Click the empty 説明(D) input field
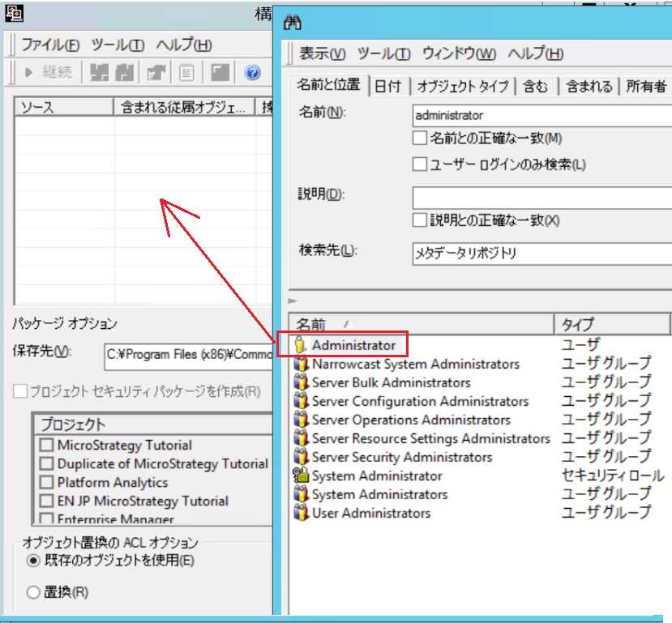672x623 pixels. pyautogui.click(x=541, y=198)
